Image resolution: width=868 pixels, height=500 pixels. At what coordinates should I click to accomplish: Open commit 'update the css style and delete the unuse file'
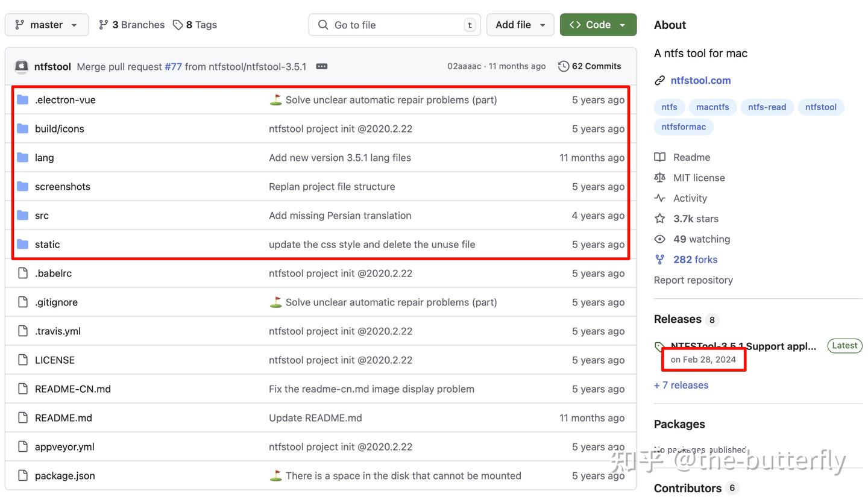[x=372, y=245]
